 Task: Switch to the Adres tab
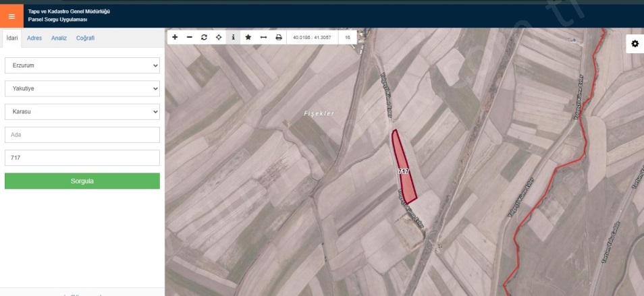click(x=34, y=38)
